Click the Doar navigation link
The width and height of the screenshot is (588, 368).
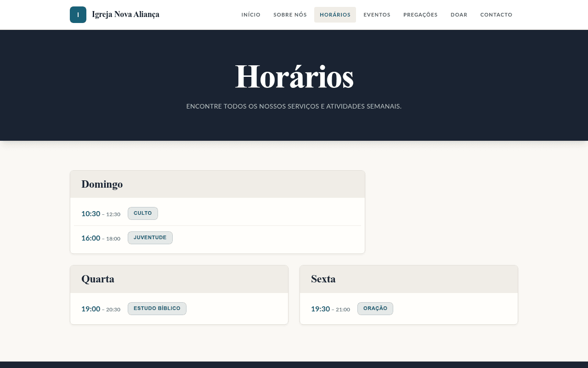coord(459,15)
